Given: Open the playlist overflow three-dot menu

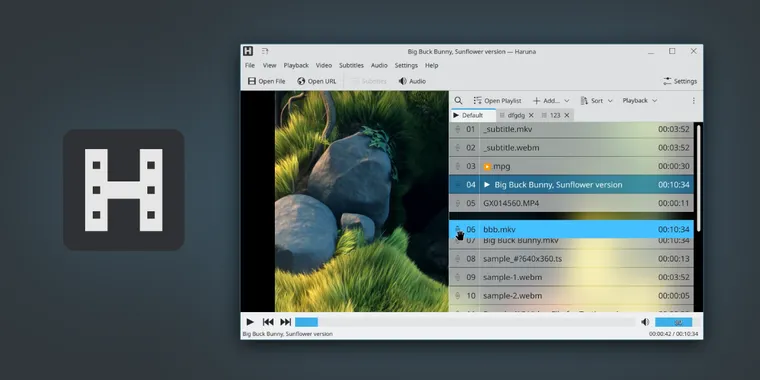Looking at the screenshot, I should coord(694,100).
